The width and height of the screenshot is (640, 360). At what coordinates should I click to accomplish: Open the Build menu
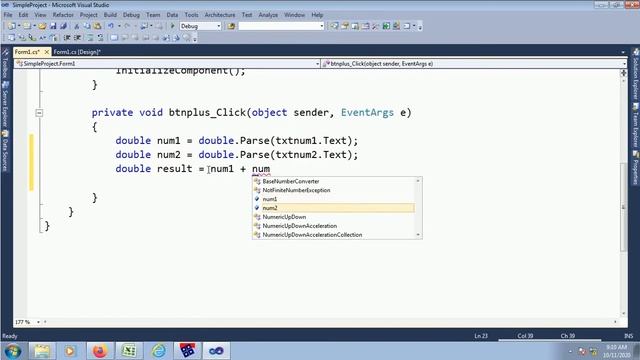click(110, 15)
